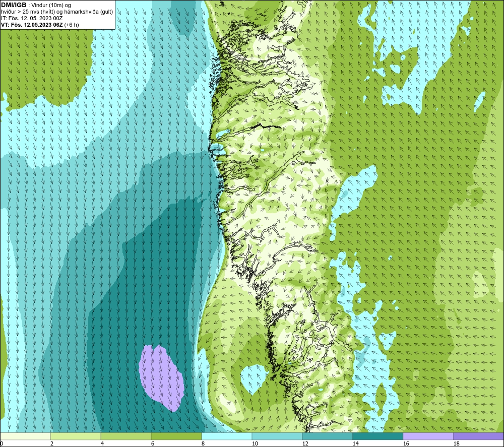504x447 pixels.
Task: Click the legend tick label '18'
Action: (x=456, y=444)
